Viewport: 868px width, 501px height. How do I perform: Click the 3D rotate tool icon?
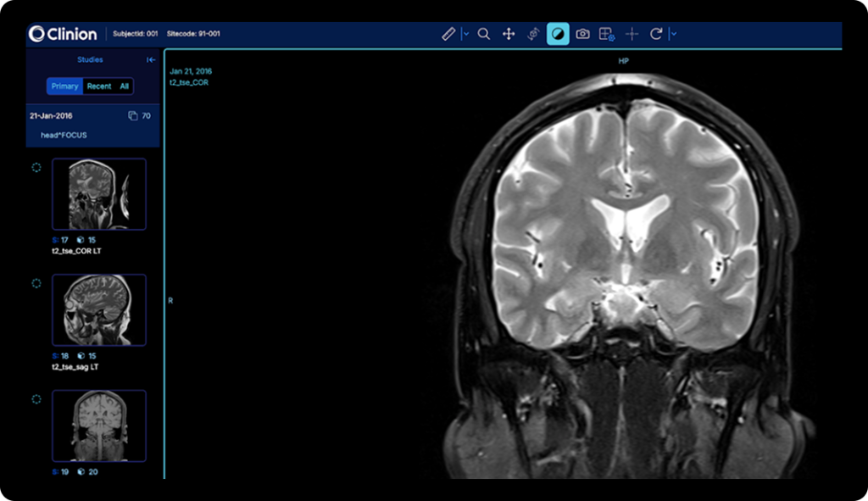(533, 34)
